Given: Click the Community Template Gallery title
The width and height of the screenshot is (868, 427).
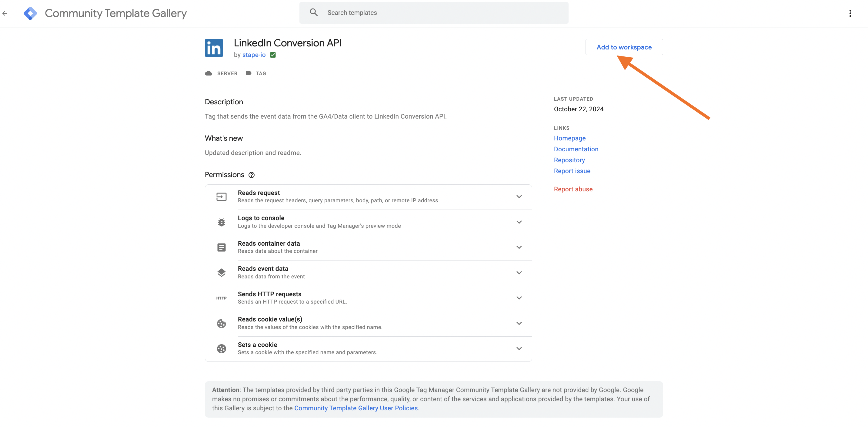Looking at the screenshot, I should 115,13.
